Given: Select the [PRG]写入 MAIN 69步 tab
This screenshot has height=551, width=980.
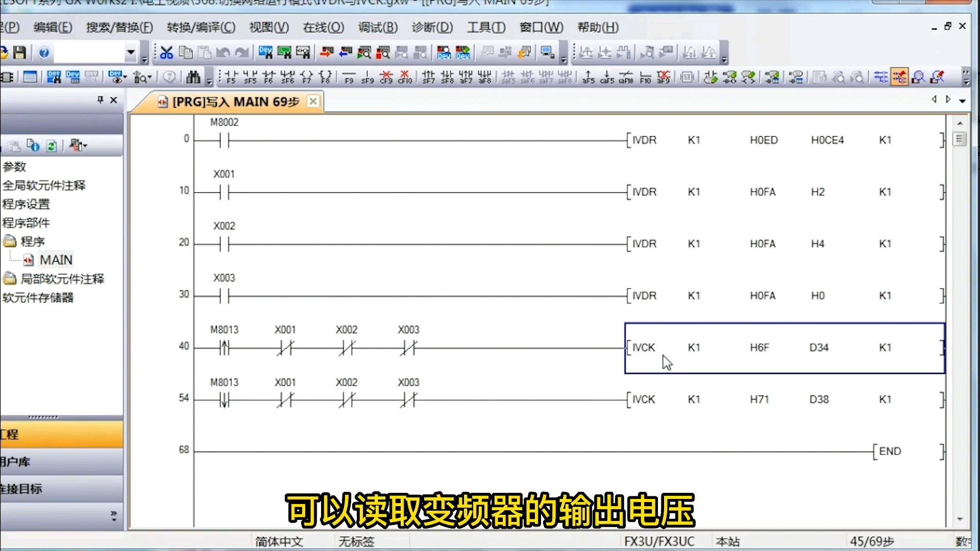Looking at the screenshot, I should coord(235,102).
